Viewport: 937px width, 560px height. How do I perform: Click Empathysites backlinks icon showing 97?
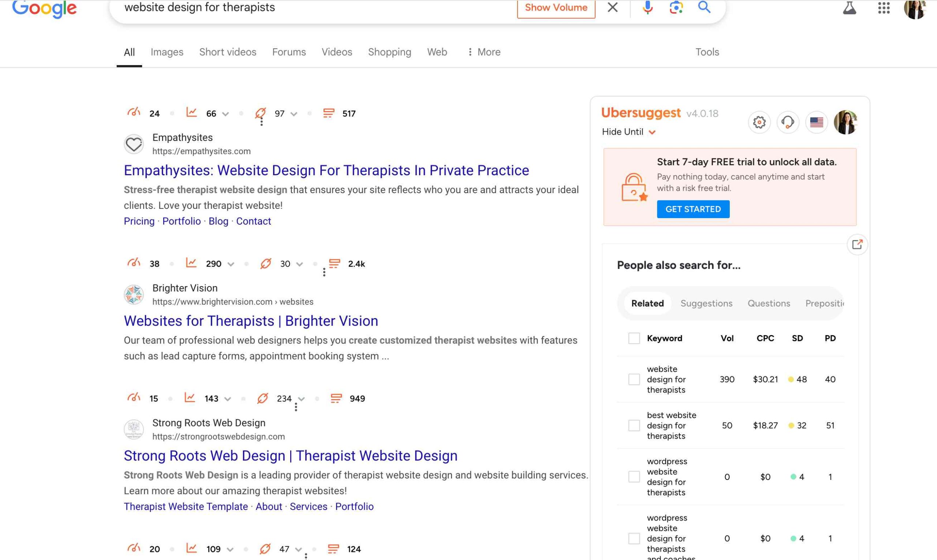pos(261,113)
